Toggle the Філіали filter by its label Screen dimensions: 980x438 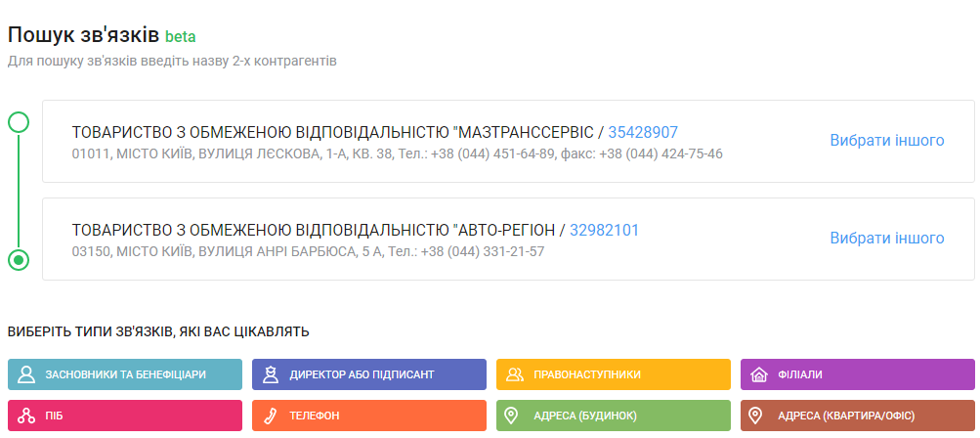tap(800, 374)
